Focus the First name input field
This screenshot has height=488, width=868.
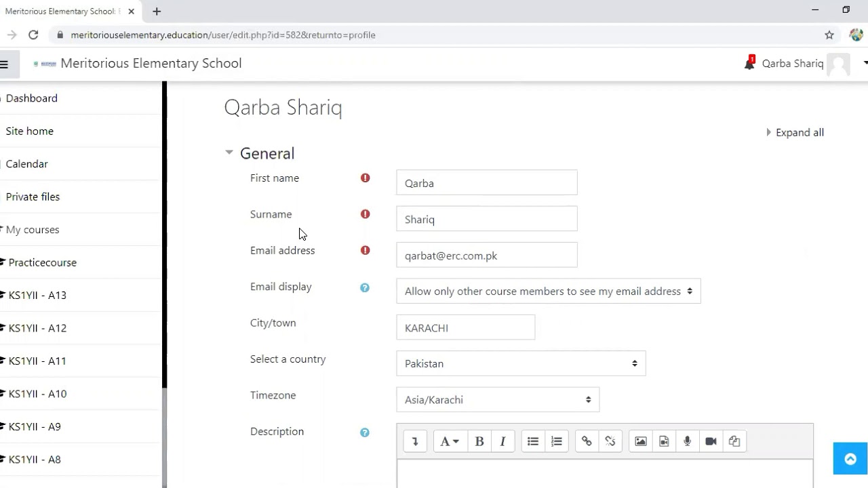[x=487, y=183]
